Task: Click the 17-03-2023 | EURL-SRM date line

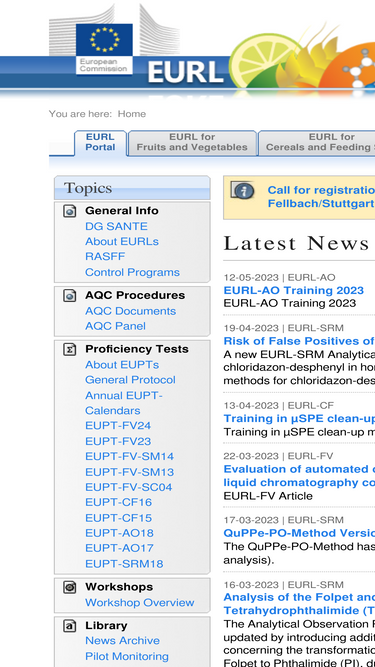Action: pyautogui.click(x=284, y=520)
